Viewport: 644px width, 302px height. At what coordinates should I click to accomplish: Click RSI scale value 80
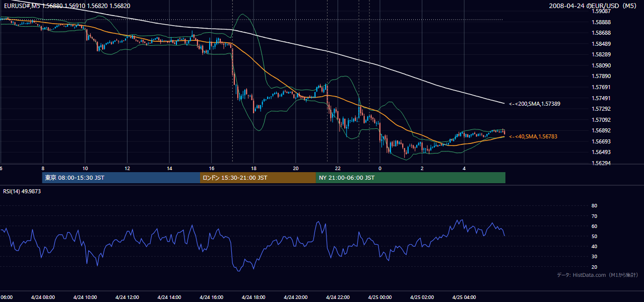(594, 206)
